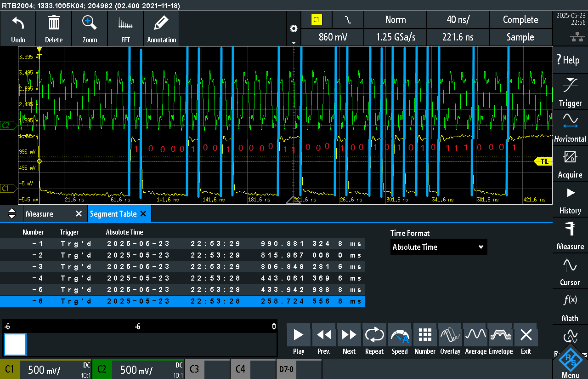
Task: Open the FFT spectrum tool
Action: [x=125, y=23]
